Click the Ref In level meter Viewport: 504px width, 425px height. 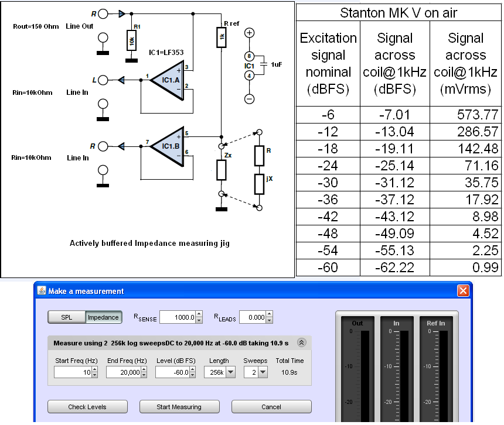click(436, 369)
